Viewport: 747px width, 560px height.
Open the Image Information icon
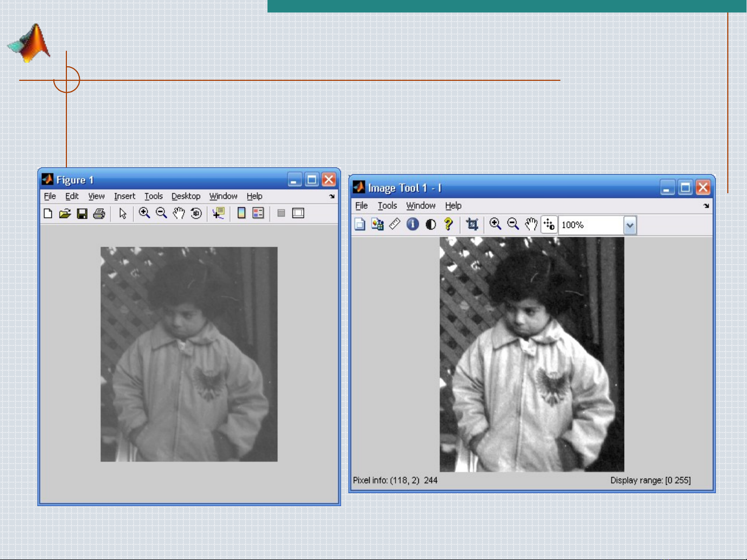413,224
